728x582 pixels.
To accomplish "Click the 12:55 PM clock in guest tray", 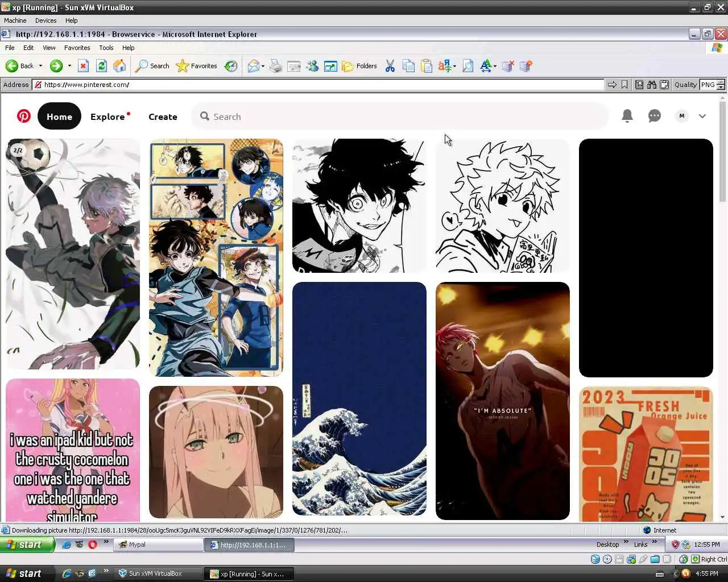I will pos(707,544).
